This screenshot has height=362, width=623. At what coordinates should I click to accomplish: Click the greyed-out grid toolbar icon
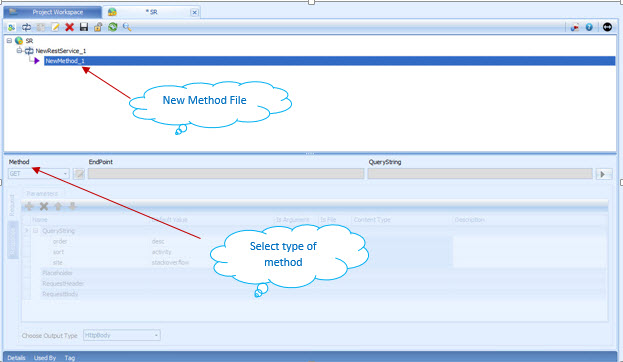[x=41, y=27]
